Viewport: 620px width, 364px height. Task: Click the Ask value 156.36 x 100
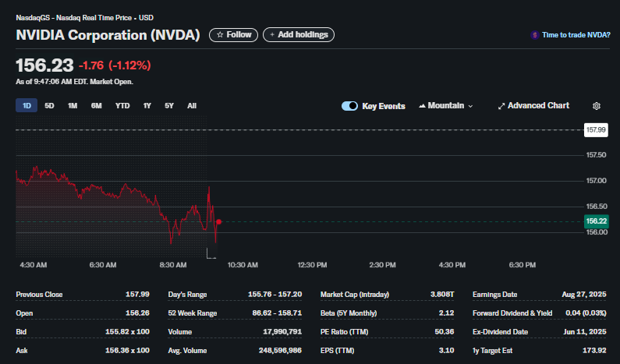click(x=127, y=351)
